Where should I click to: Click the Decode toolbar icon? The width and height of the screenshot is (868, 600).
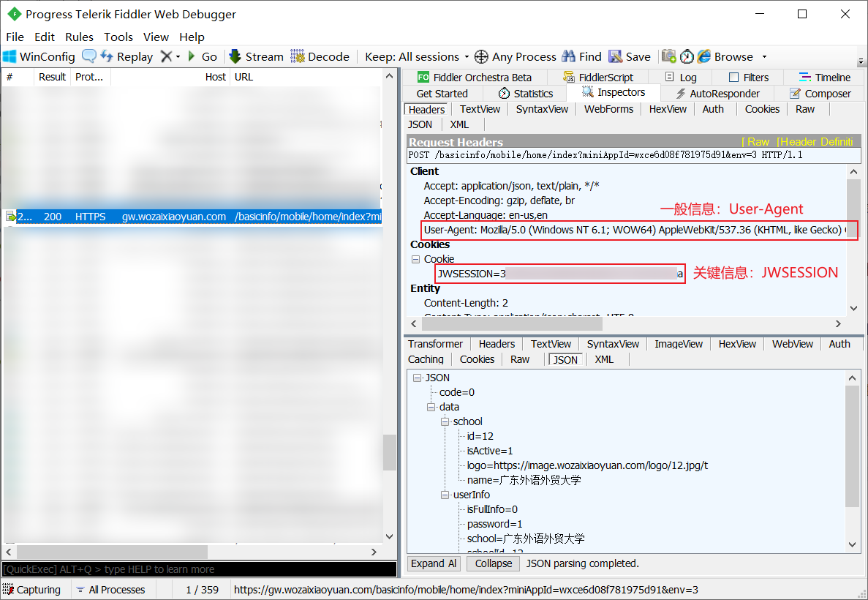click(298, 56)
